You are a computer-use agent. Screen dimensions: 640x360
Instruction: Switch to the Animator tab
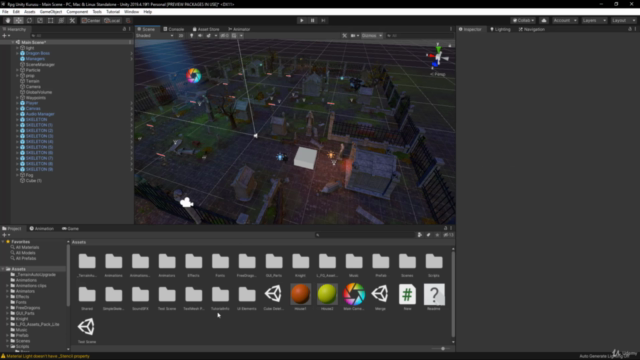(239, 29)
